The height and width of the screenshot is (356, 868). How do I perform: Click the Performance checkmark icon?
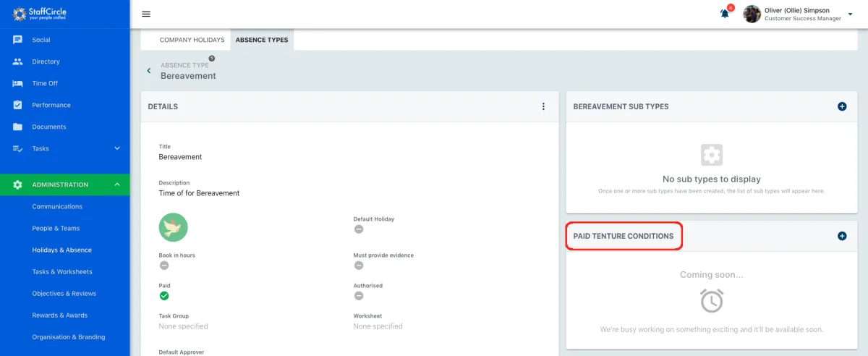pyautogui.click(x=17, y=105)
